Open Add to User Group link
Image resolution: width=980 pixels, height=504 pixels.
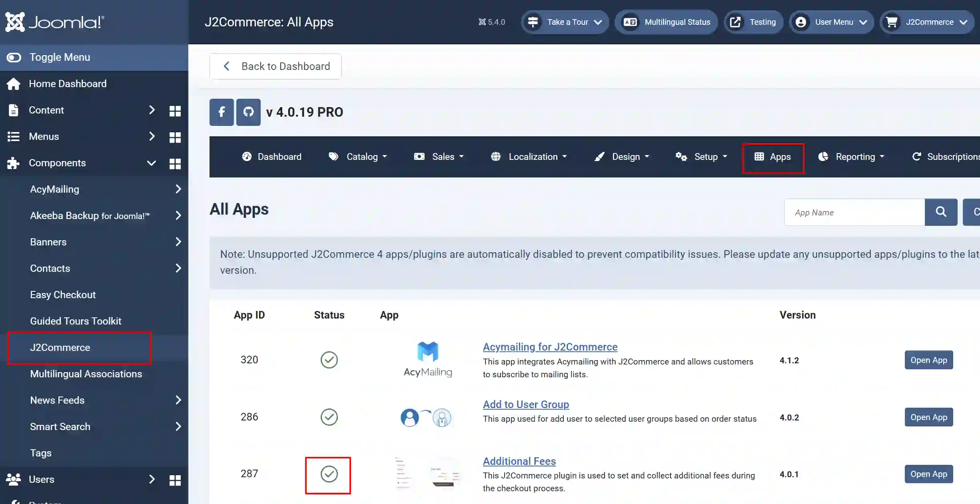coord(526,404)
